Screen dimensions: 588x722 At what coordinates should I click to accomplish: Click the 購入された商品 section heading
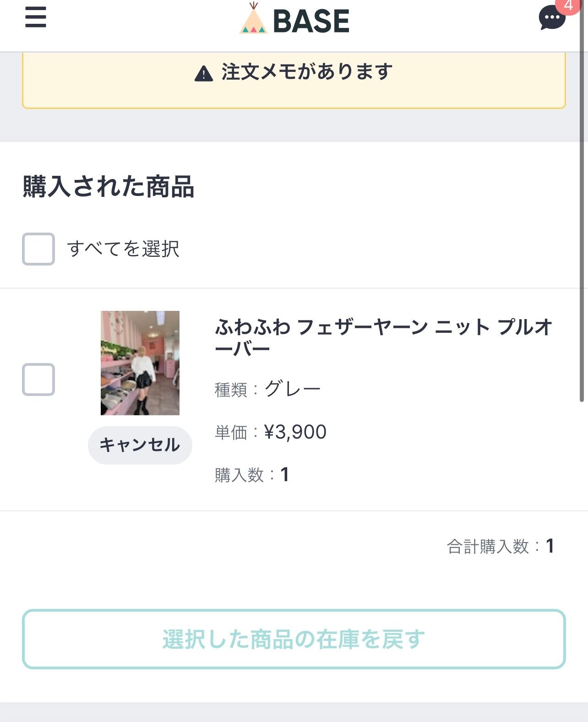pos(109,187)
